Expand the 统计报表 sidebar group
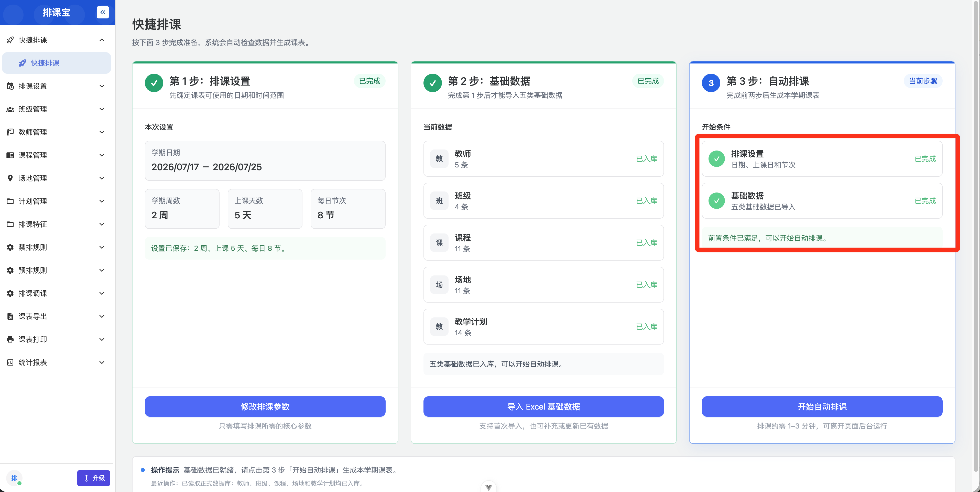This screenshot has width=980, height=492. click(102, 362)
